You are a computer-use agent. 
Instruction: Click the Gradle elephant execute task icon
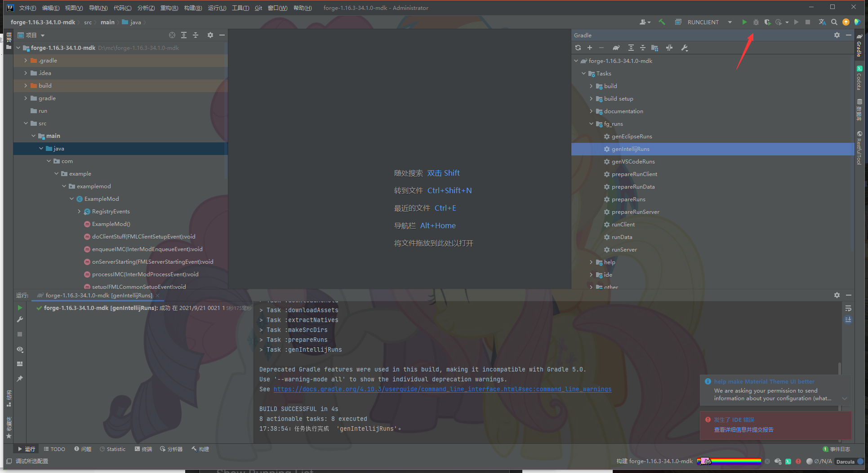[x=616, y=48]
